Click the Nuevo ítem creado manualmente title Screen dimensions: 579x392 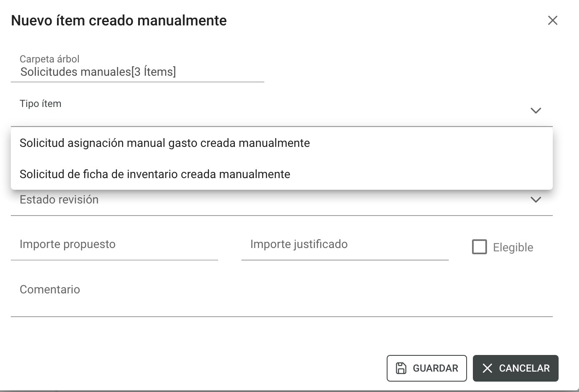[x=119, y=20]
